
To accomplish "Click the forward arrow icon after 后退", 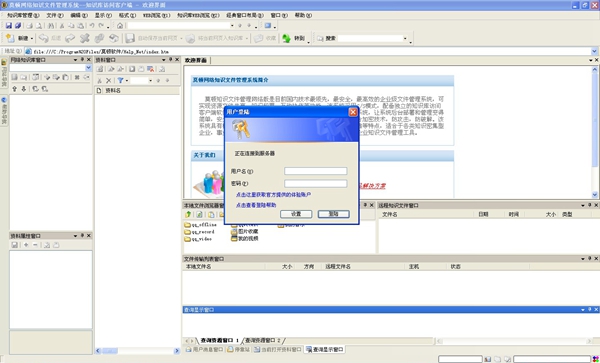I will point(70,38).
